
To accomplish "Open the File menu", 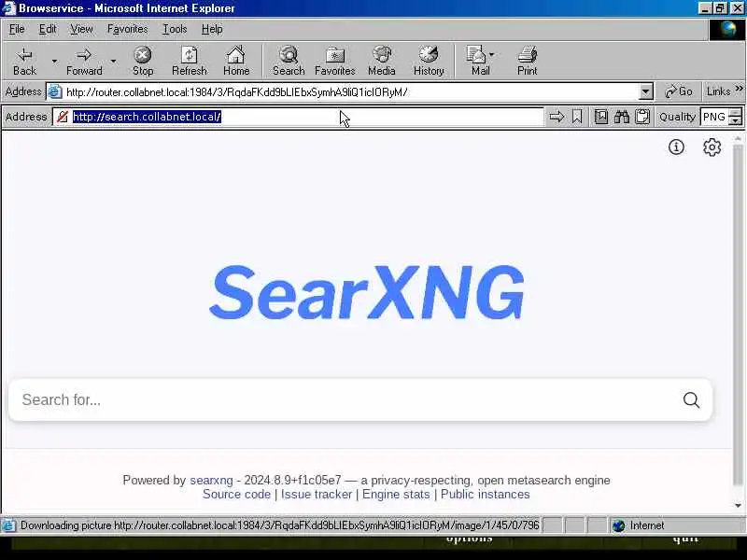I will tap(17, 29).
